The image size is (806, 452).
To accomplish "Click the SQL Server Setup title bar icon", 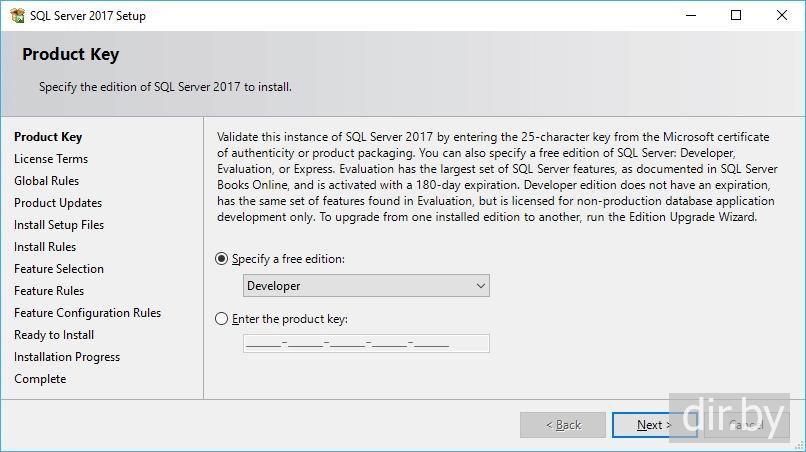I will 16,15.
